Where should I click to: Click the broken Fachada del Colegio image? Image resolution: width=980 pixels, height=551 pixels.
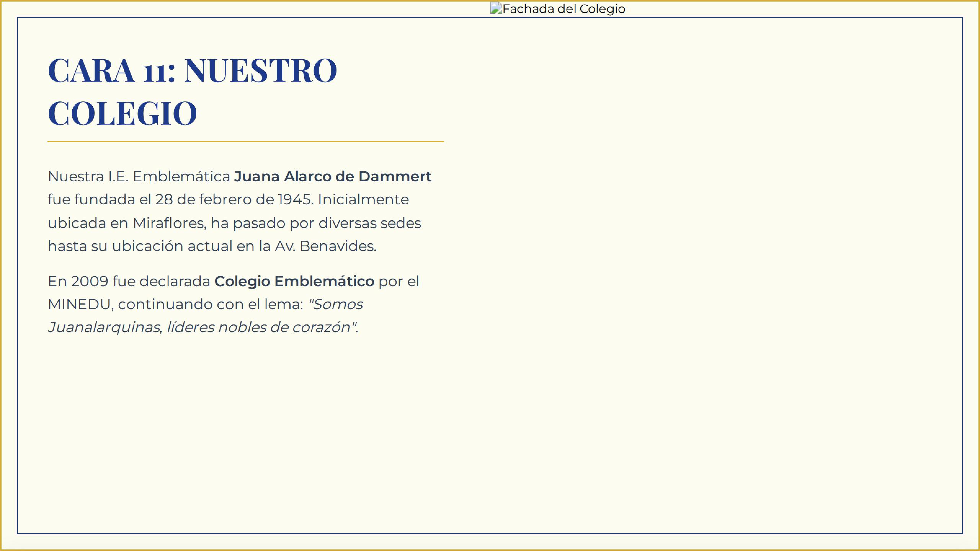[x=557, y=8]
